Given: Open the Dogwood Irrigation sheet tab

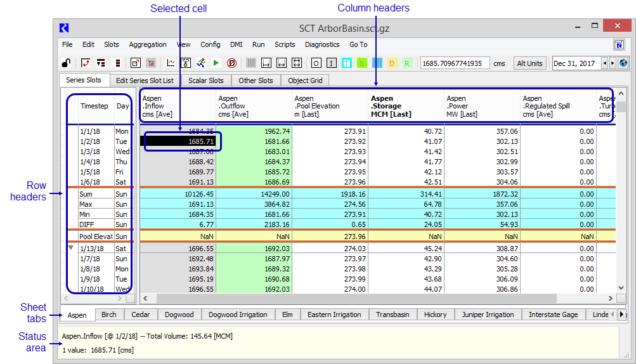Looking at the screenshot, I should (x=238, y=315).
